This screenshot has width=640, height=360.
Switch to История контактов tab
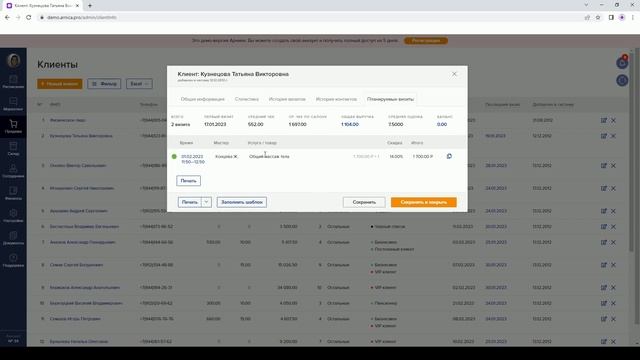click(x=336, y=99)
